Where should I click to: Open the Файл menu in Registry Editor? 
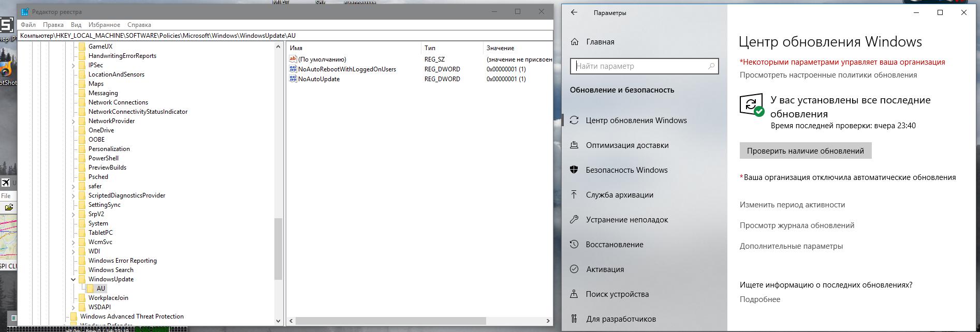(x=28, y=25)
